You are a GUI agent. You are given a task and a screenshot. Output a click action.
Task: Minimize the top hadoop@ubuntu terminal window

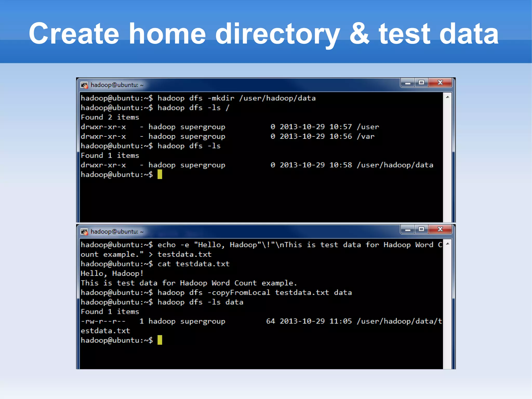coord(408,83)
